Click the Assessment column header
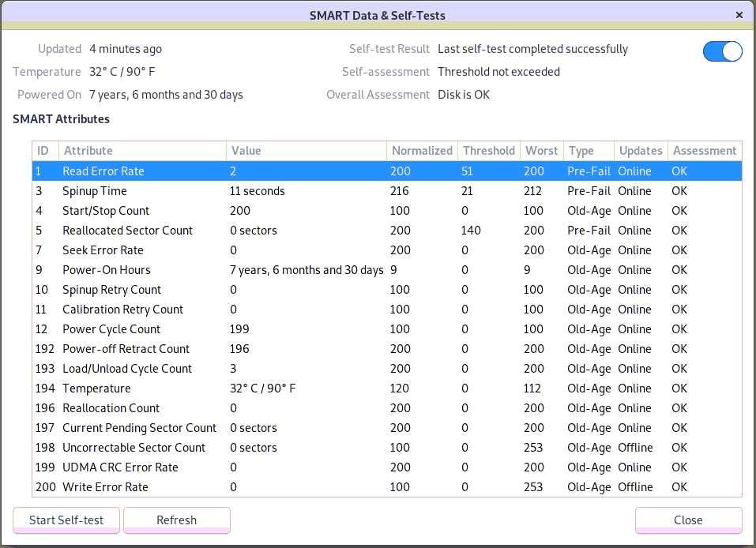756x548 pixels. (x=705, y=151)
